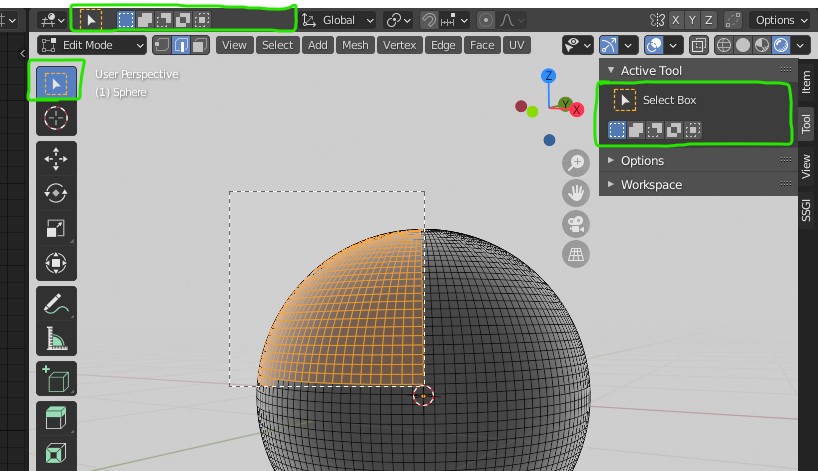Open gizmo options dropdown arrow

tap(628, 45)
